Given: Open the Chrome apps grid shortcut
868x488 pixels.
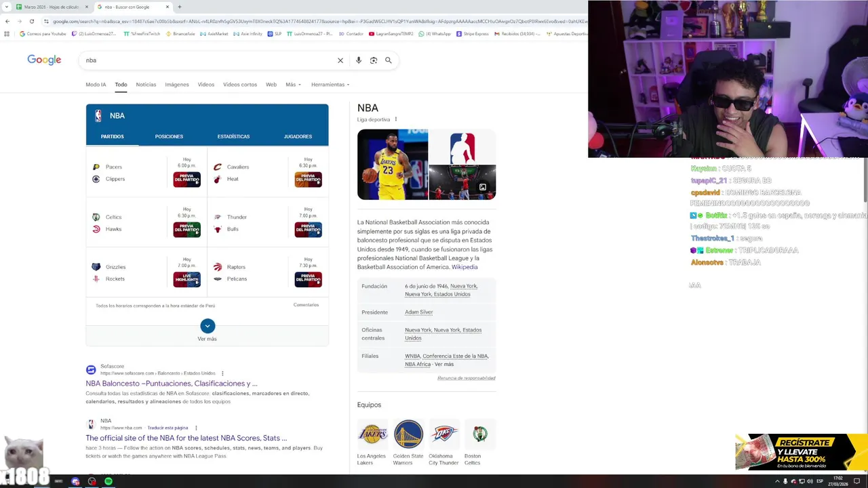Looking at the screenshot, I should (x=7, y=34).
